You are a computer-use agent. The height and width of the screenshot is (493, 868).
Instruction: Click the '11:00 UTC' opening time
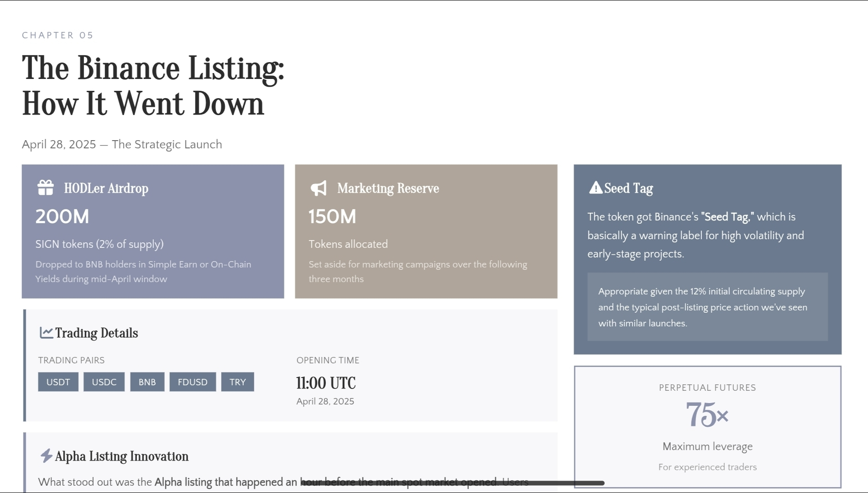pyautogui.click(x=326, y=383)
